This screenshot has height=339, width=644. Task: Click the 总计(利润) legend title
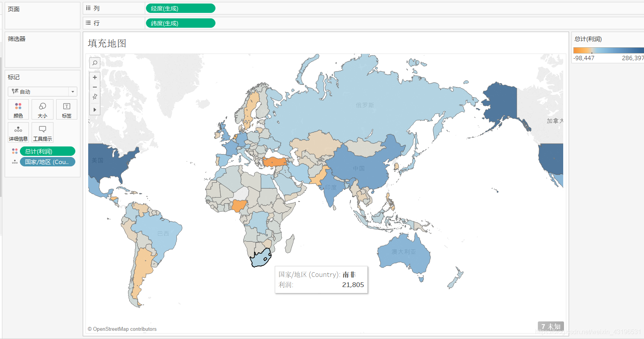pyautogui.click(x=588, y=39)
